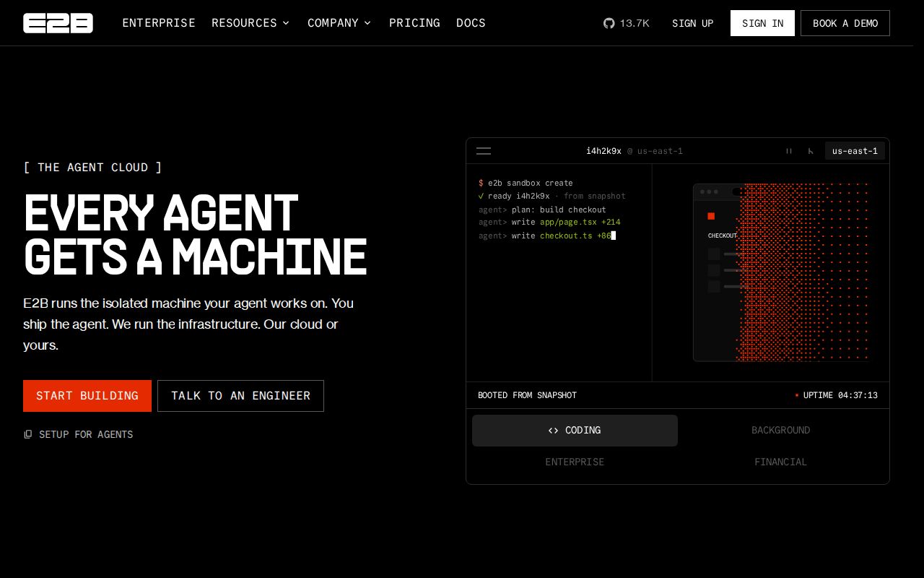Click the checkout app preview thumbnail
924x578 pixels.
(781, 272)
